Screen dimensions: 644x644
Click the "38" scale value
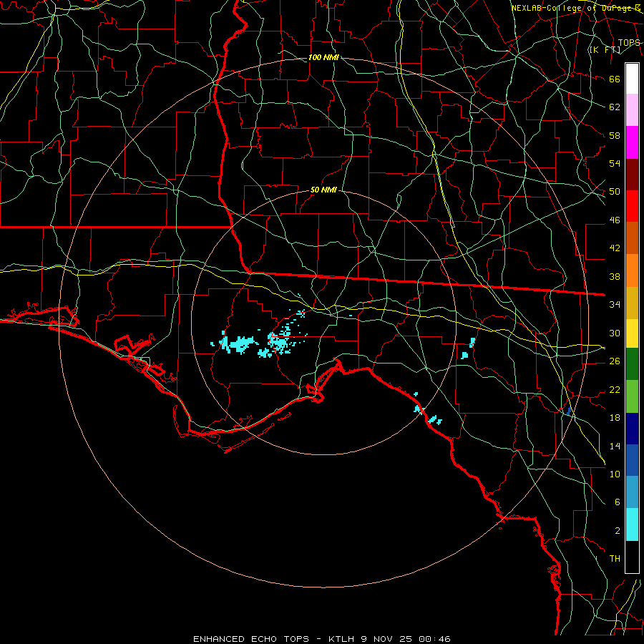pyautogui.click(x=615, y=276)
